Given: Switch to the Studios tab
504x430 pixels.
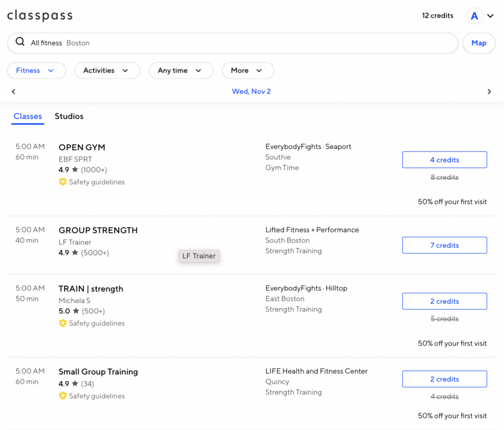Looking at the screenshot, I should [69, 116].
